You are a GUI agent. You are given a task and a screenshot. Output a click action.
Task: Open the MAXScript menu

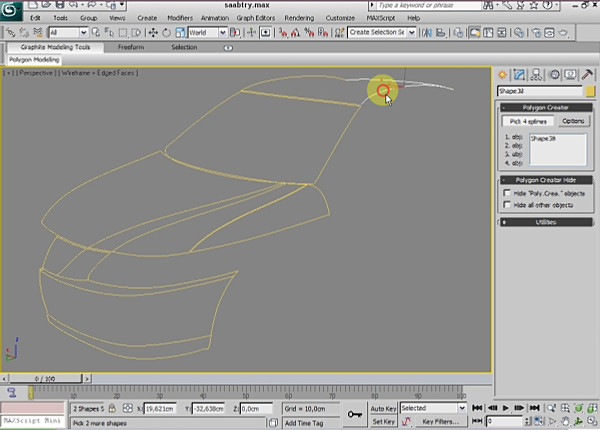tap(380, 18)
